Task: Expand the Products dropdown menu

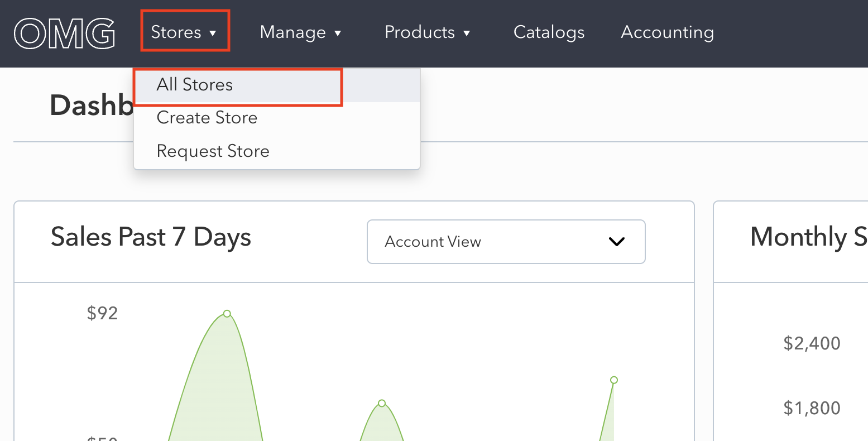Action: (x=428, y=32)
